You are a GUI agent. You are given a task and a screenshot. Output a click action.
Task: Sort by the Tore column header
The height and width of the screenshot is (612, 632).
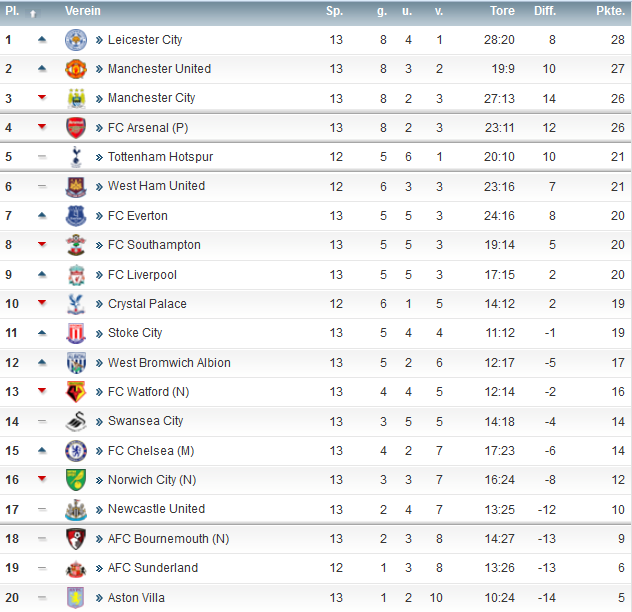pos(502,11)
